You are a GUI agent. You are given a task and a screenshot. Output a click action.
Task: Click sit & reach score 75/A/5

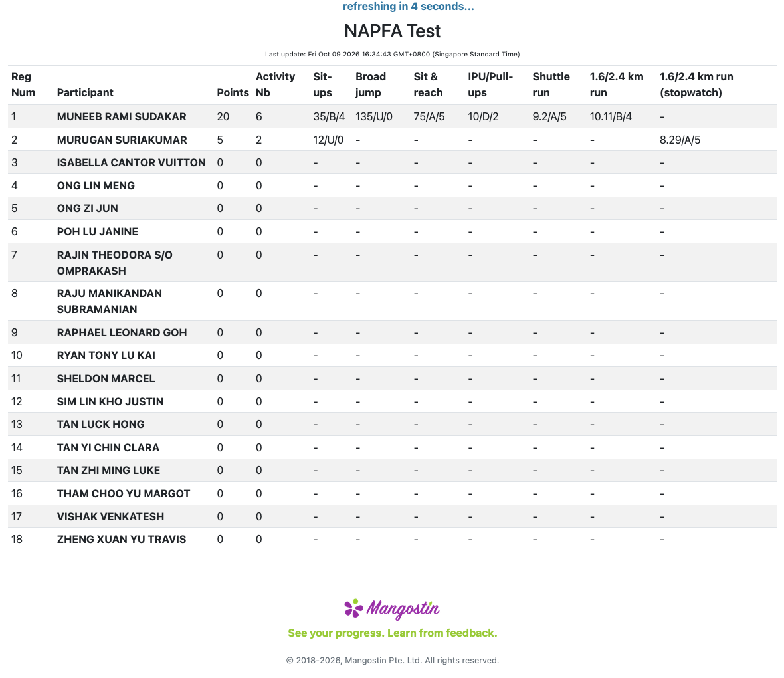pyautogui.click(x=429, y=116)
